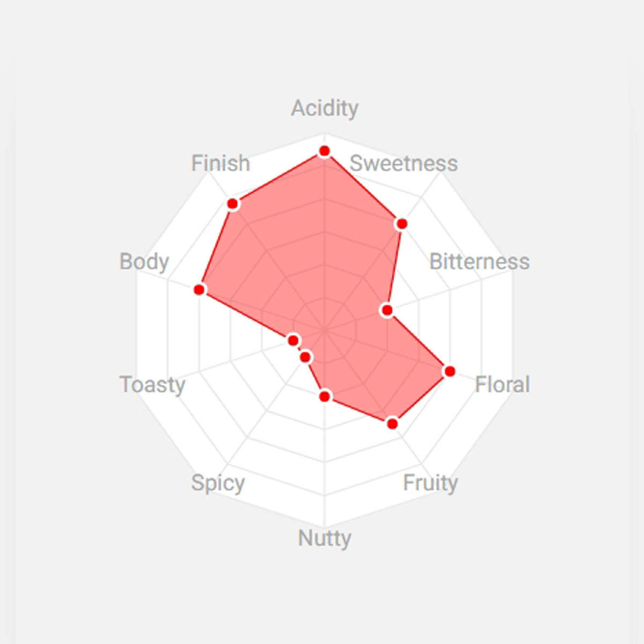Screen dimensions: 644x644
Task: Select the Floral axis label
Action: pyautogui.click(x=502, y=384)
